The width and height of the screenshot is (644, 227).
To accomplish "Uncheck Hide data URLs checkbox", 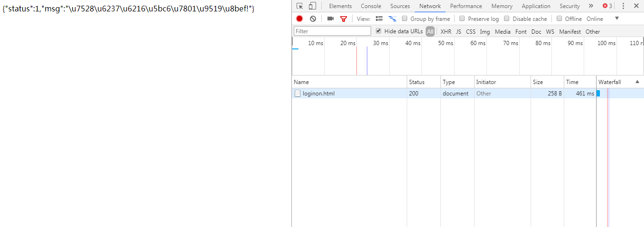I will point(378,31).
